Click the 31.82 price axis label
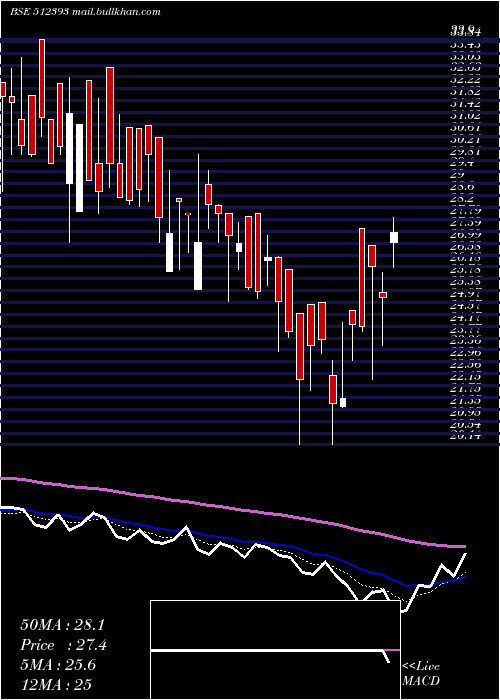500x700 pixels. pyautogui.click(x=465, y=92)
